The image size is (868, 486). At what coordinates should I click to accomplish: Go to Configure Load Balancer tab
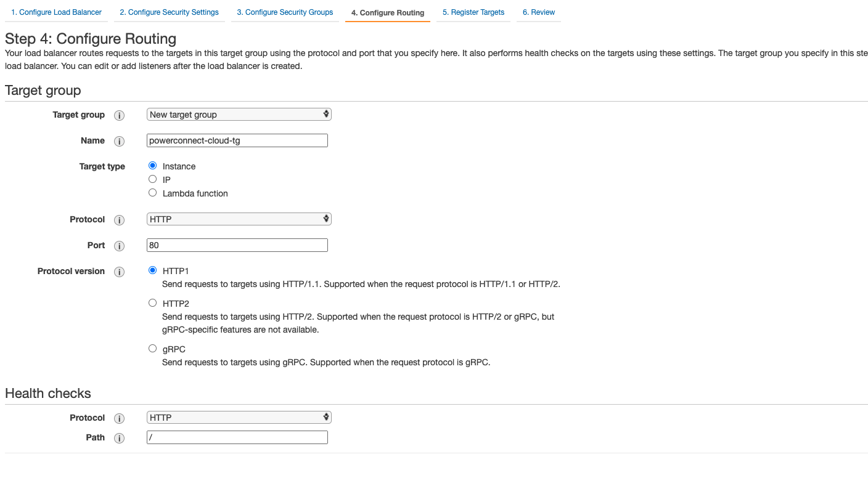(56, 12)
